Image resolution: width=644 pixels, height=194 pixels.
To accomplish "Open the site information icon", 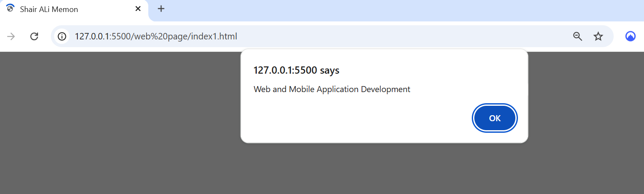I will pos(62,36).
